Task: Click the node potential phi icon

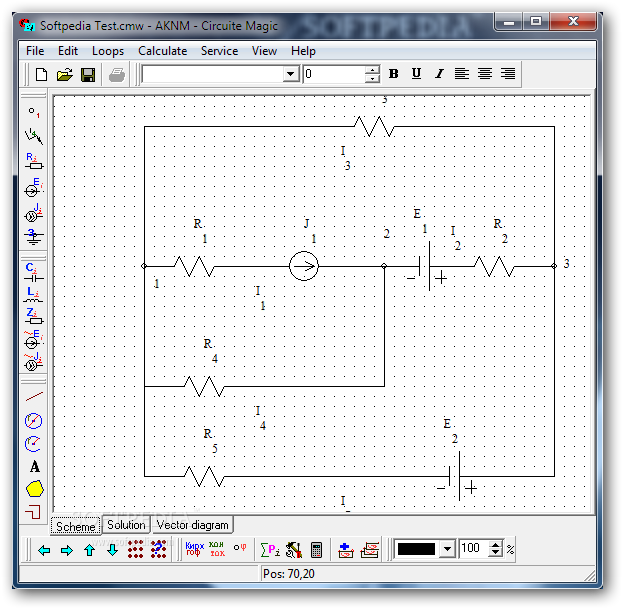Action: 240,548
